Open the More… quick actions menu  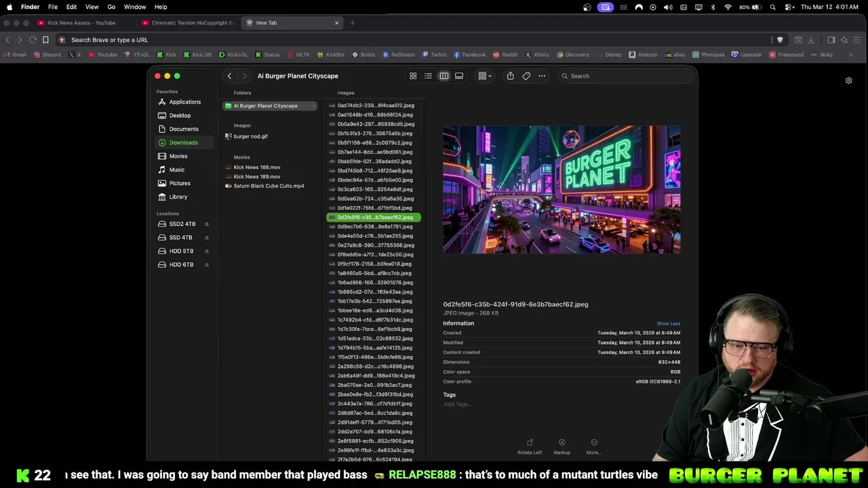tap(594, 447)
